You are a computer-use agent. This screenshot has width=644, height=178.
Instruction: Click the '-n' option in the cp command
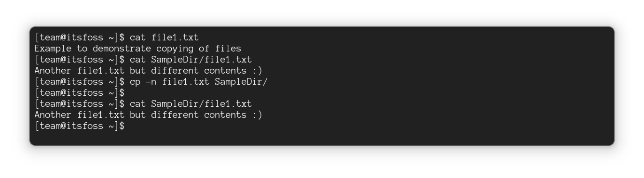click(x=151, y=82)
